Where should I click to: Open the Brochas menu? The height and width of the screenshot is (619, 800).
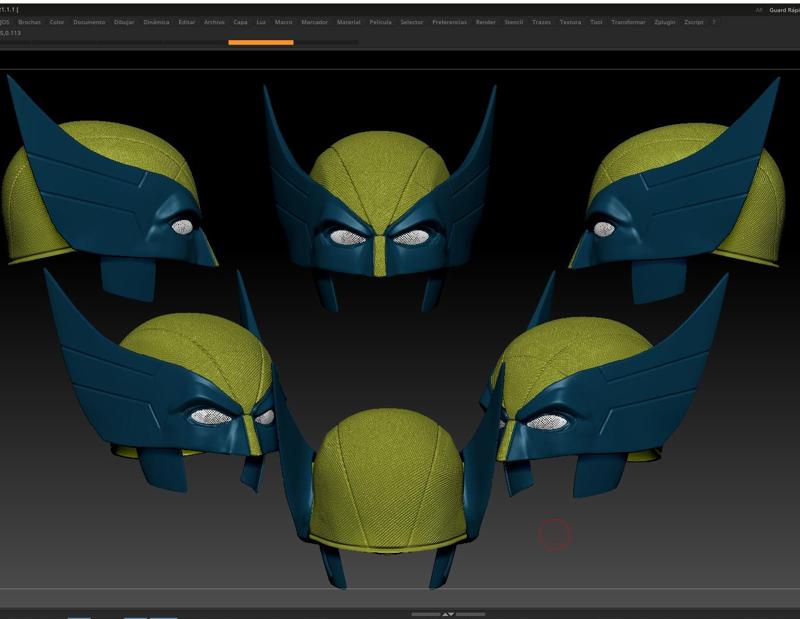click(29, 22)
